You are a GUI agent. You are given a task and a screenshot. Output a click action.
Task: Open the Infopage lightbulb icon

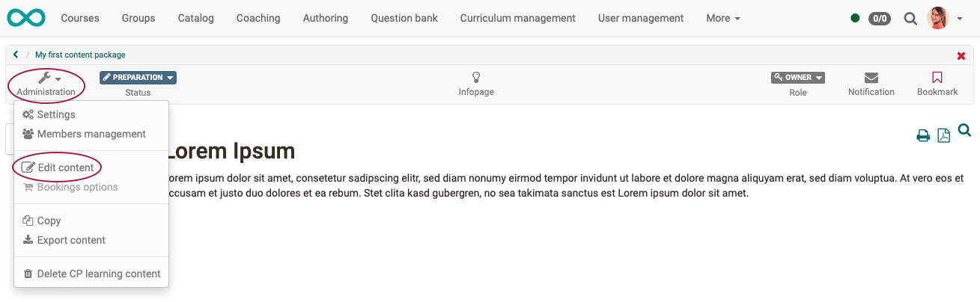[476, 78]
